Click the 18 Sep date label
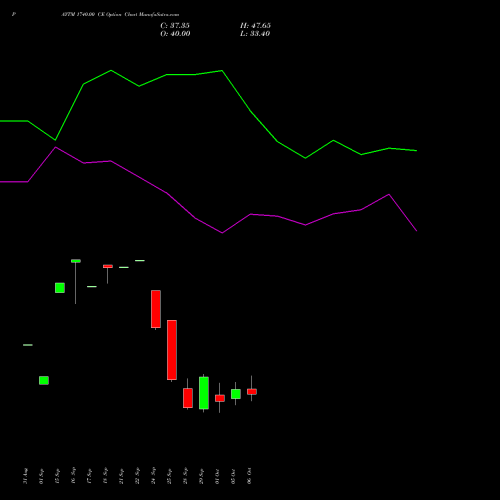This screenshot has width=500, height=500. pyautogui.click(x=106, y=476)
